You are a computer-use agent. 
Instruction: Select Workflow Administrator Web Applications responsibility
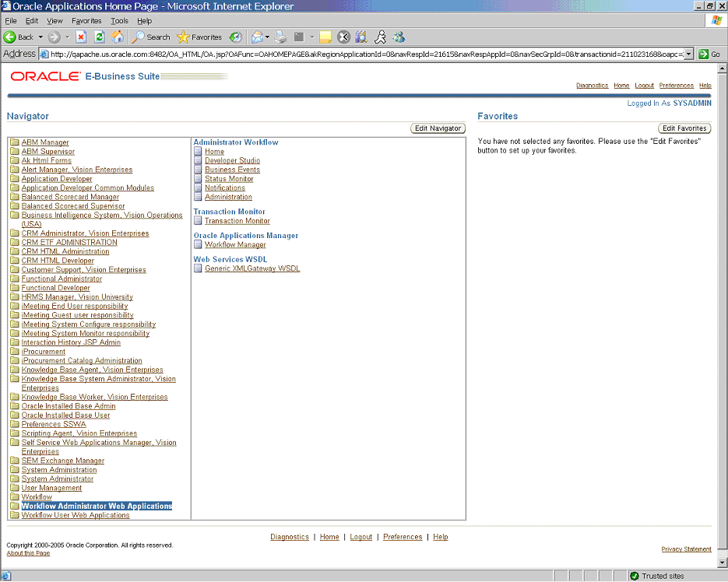click(97, 506)
